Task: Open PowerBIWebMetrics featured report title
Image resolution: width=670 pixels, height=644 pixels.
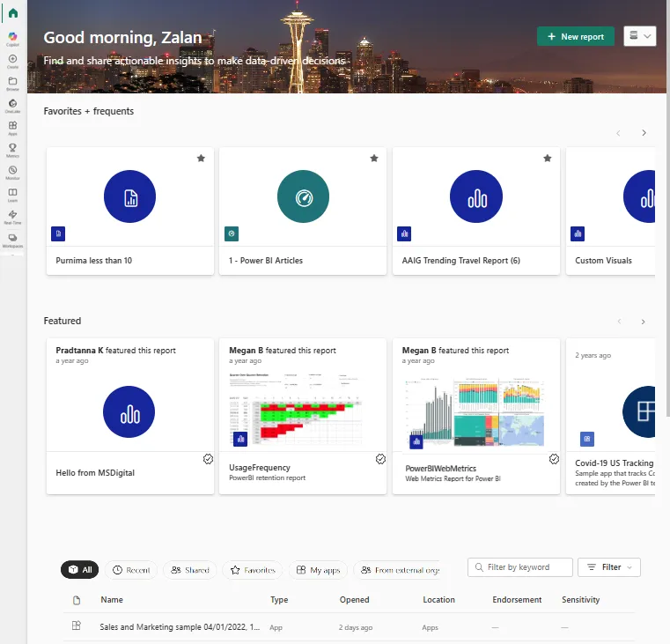Action: (x=440, y=469)
